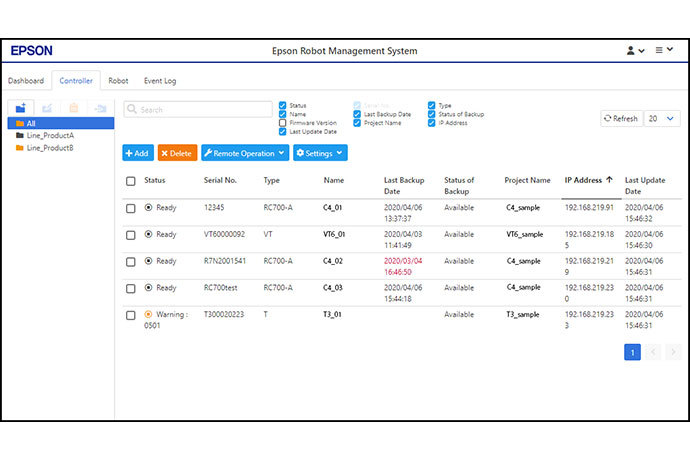Check the row checkbox for R7N2001541

[131, 262]
